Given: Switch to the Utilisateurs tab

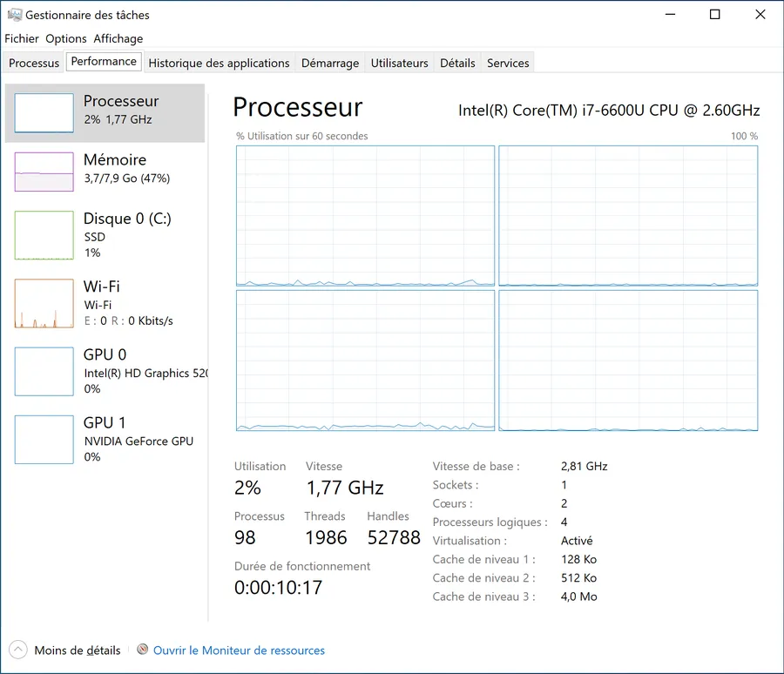Looking at the screenshot, I should (x=400, y=63).
